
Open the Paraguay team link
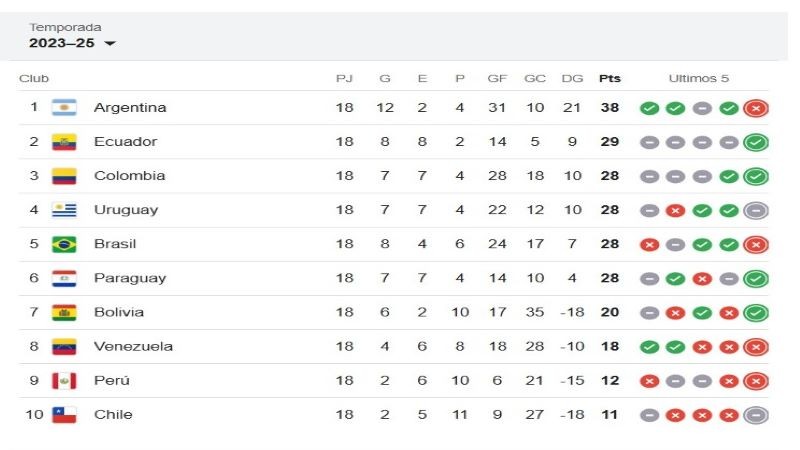(130, 278)
